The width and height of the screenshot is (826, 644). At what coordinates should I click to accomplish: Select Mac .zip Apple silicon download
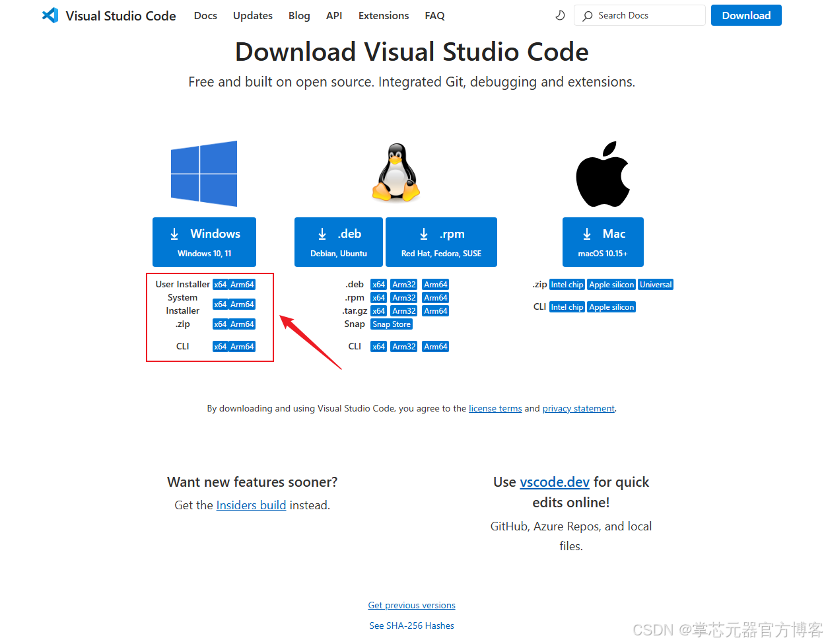click(x=611, y=285)
